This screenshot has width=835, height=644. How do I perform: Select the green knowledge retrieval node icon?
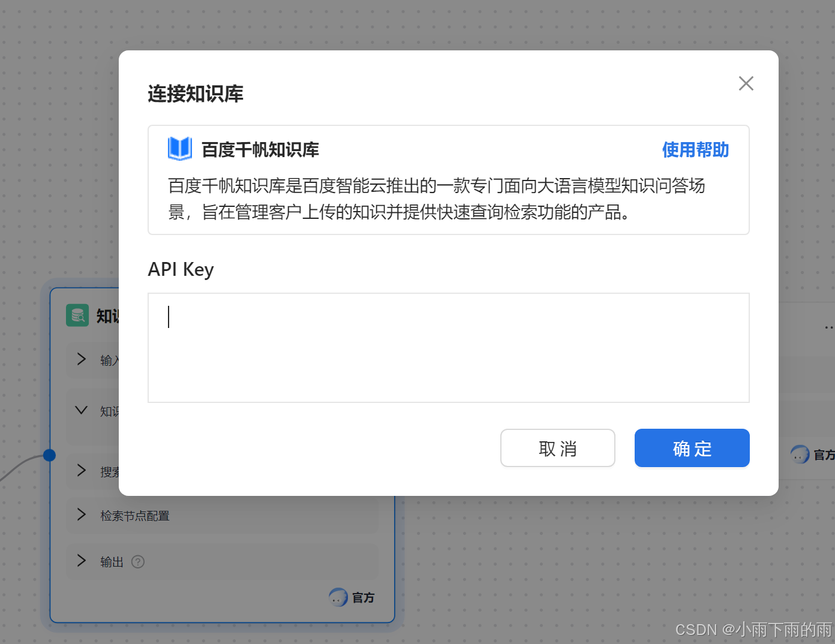[x=77, y=315]
